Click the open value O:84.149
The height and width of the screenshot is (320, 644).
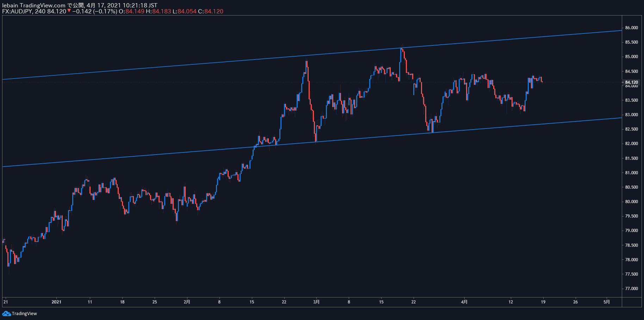pyautogui.click(x=131, y=11)
